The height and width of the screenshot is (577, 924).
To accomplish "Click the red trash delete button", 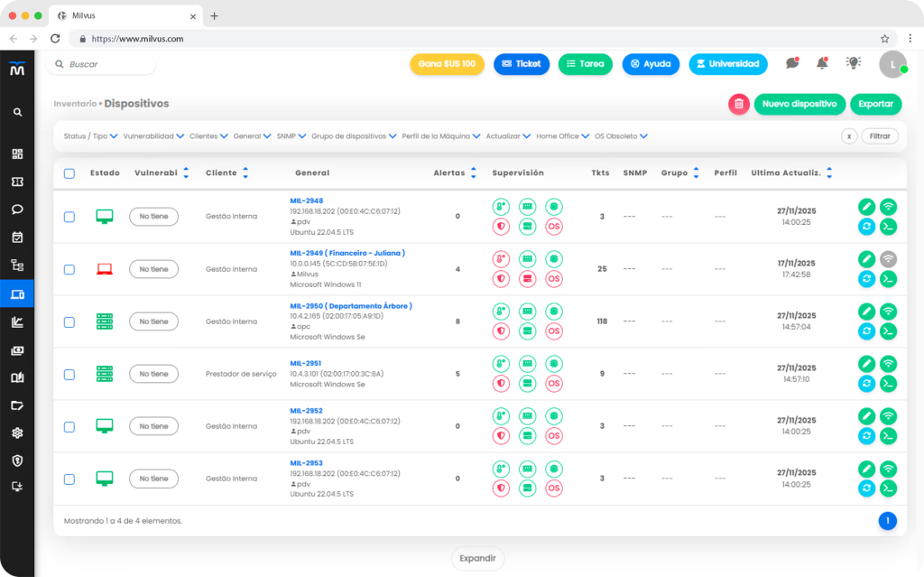I will click(738, 104).
